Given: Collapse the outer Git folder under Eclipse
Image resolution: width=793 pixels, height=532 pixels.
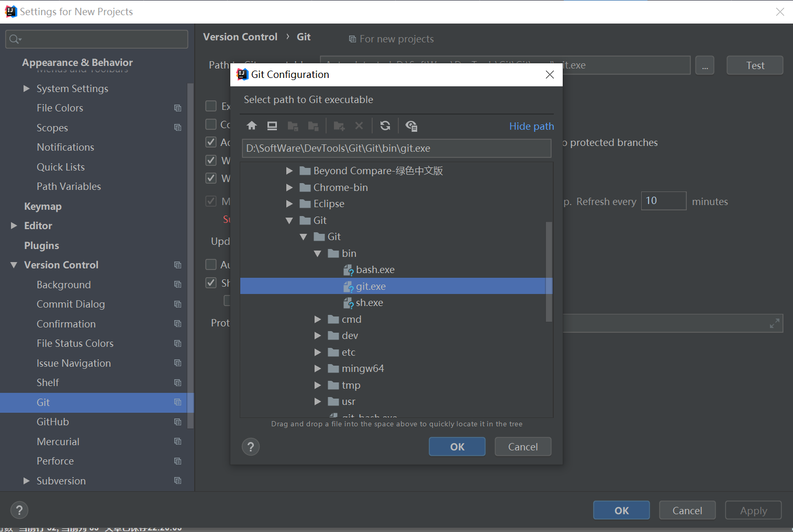Looking at the screenshot, I should (x=289, y=221).
